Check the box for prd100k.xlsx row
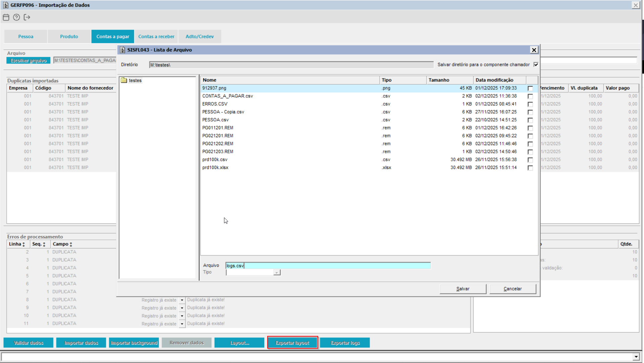 (x=530, y=168)
